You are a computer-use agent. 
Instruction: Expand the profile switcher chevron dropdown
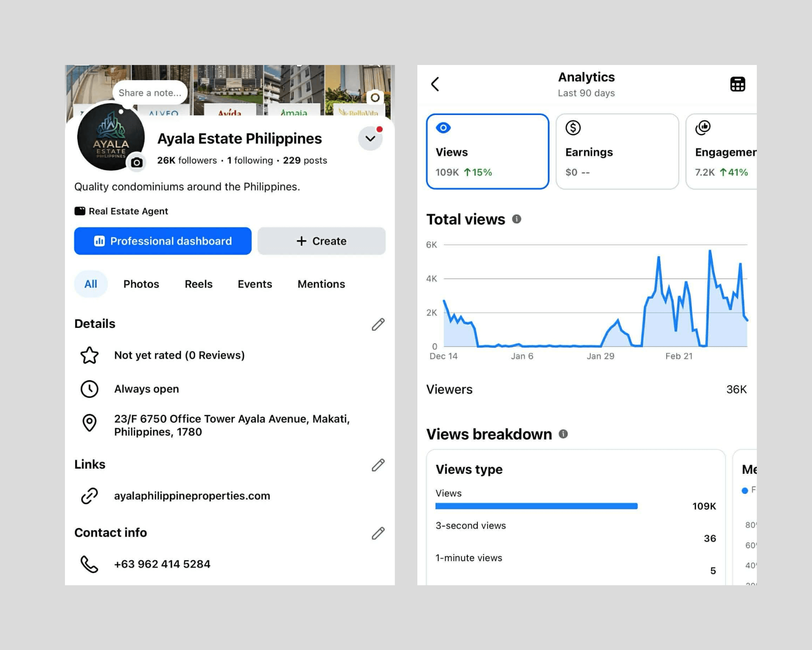pyautogui.click(x=370, y=139)
